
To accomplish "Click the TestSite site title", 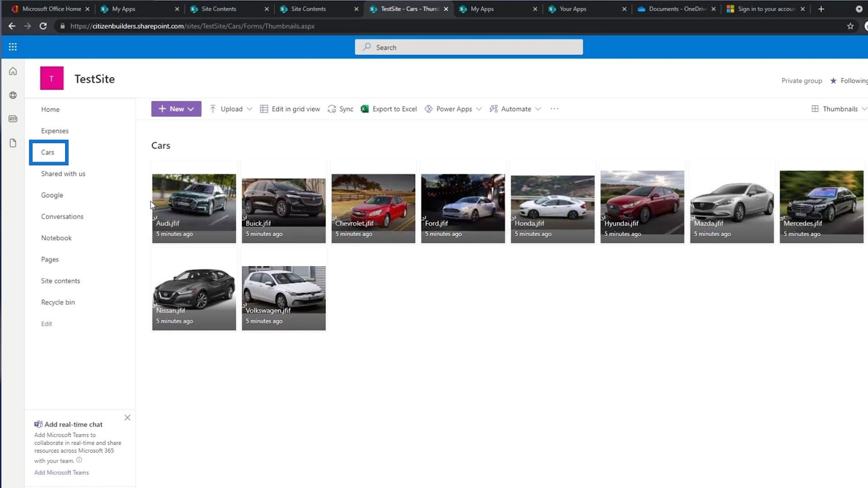I will tap(95, 79).
